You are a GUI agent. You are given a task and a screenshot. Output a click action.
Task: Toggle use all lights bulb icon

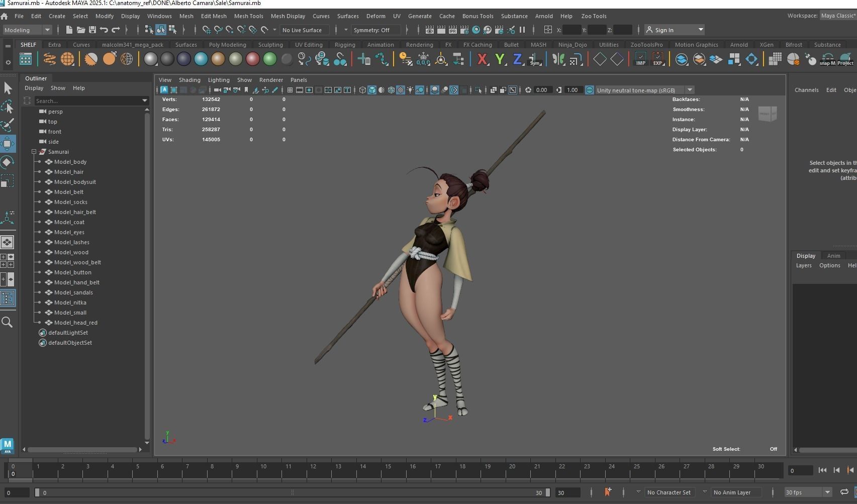click(x=410, y=90)
